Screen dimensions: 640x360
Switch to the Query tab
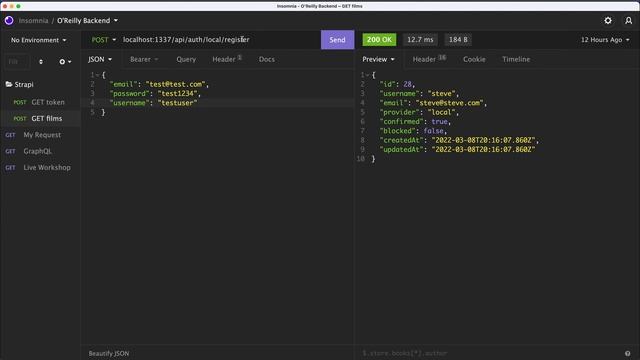coord(186,59)
